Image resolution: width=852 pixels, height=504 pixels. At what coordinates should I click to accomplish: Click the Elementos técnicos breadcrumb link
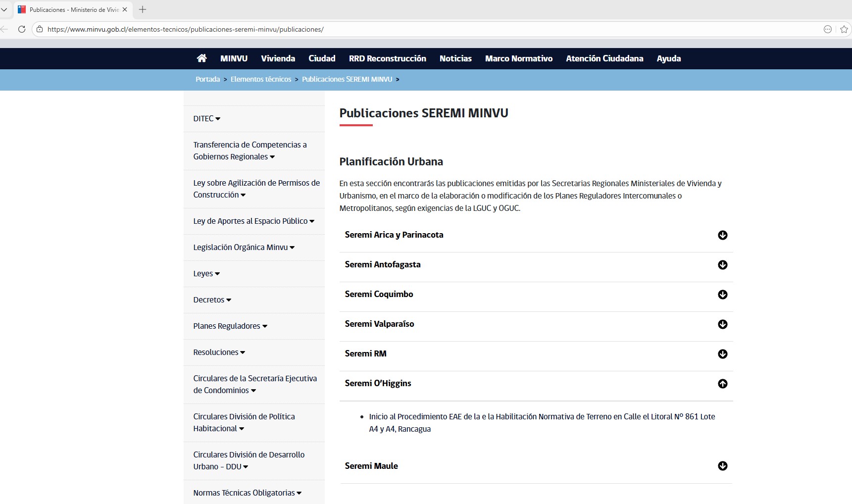pyautogui.click(x=260, y=79)
